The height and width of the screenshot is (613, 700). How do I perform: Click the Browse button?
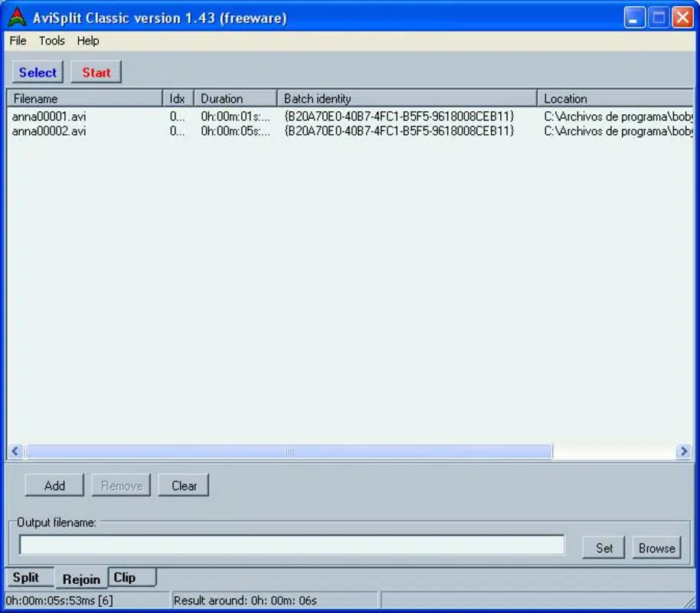[656, 548]
